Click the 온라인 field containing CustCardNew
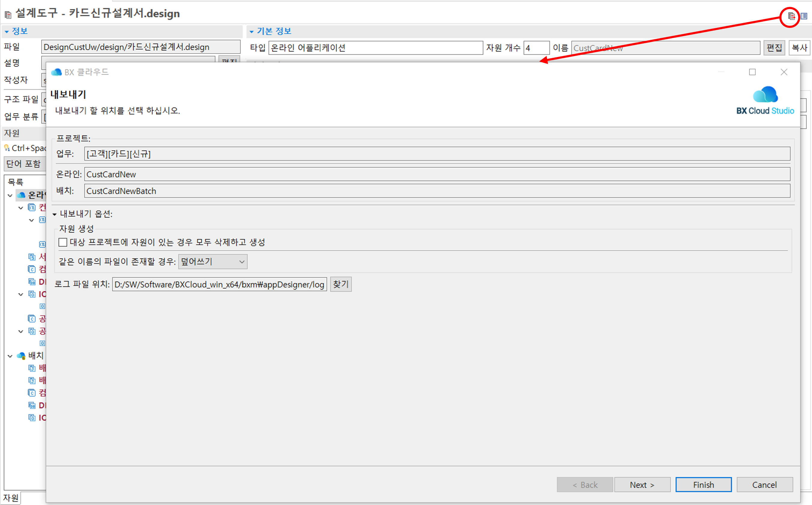Screen dimensions: 812x505 click(437, 174)
